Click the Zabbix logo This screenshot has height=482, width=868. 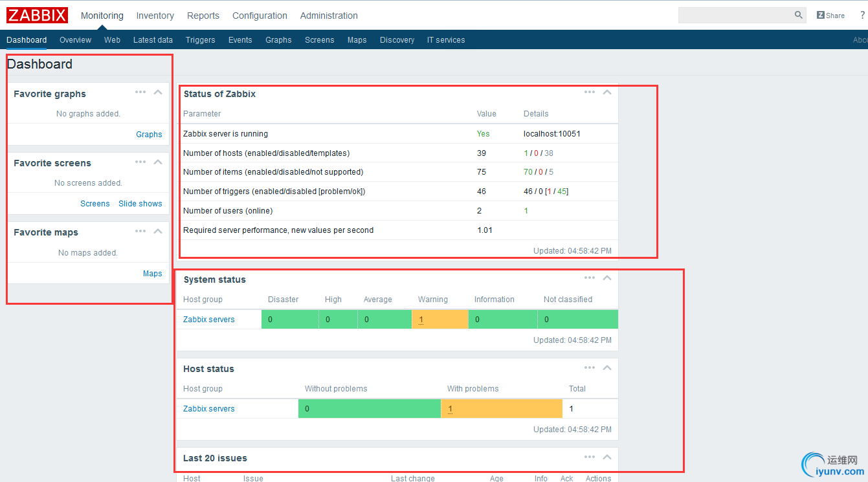(37, 15)
